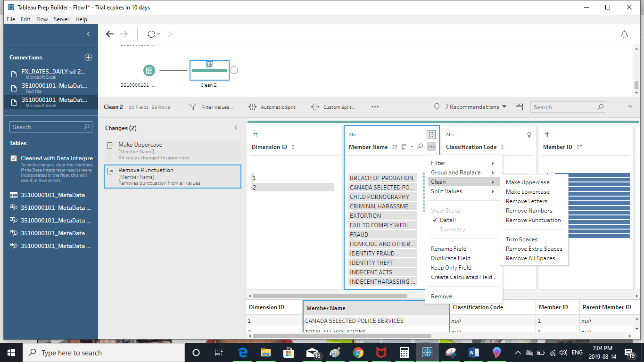Open the Flow menu in menu bar
644x362 pixels.
click(42, 19)
